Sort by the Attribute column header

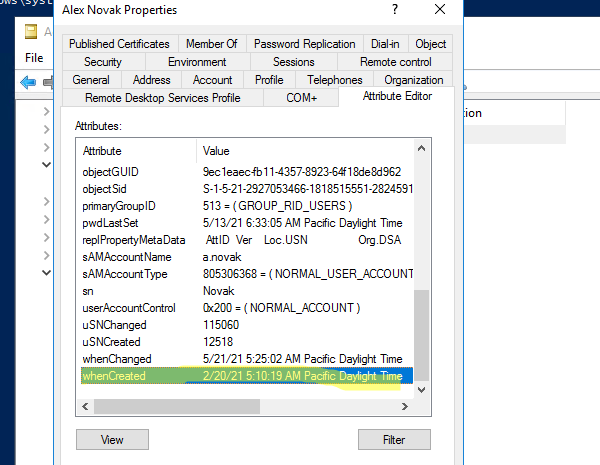click(137, 151)
